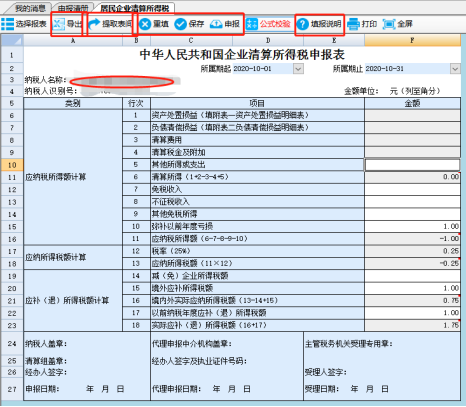
Task: Open the 选择报表 list icon
Action: click(7, 24)
